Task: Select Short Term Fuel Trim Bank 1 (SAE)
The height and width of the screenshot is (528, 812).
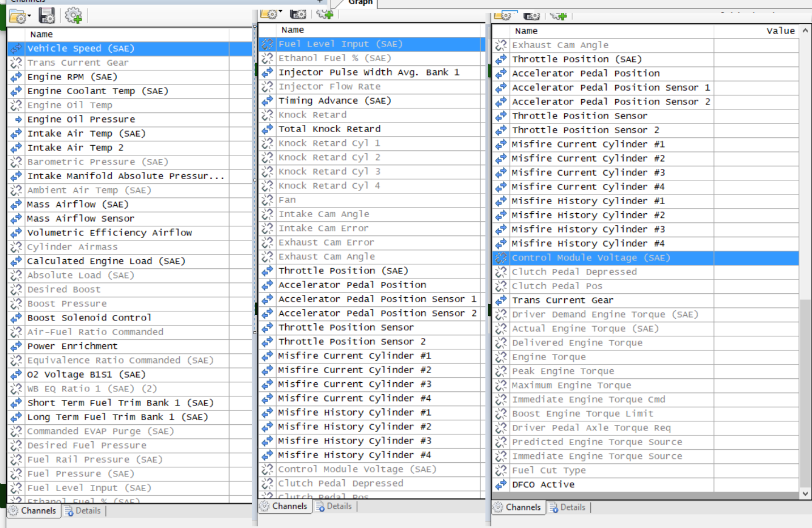Action: pos(129,403)
